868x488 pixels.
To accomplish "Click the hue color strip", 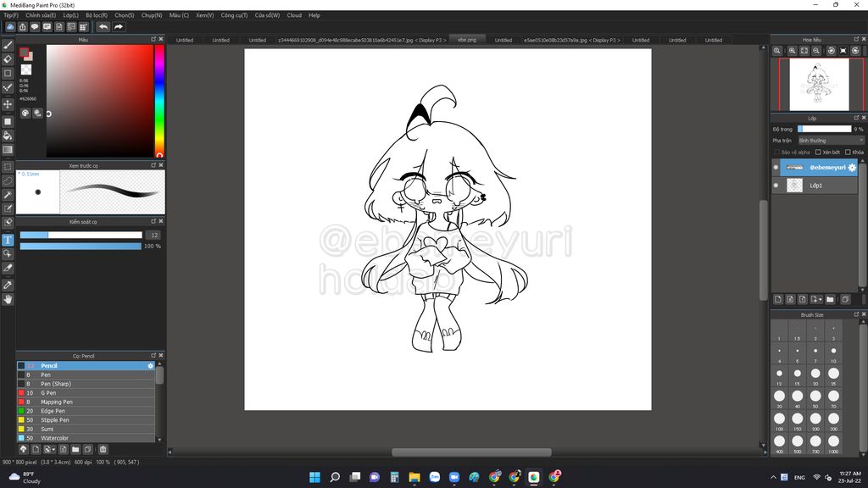I will (x=159, y=101).
